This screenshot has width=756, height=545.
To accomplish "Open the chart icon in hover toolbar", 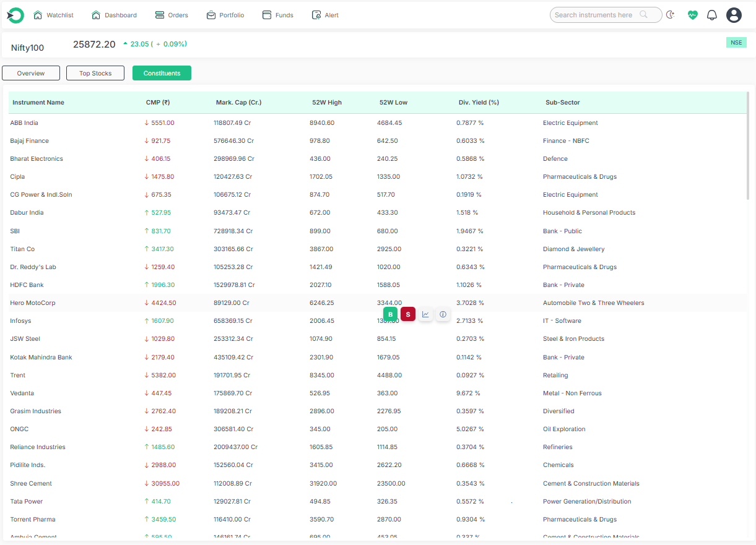I will tap(425, 314).
